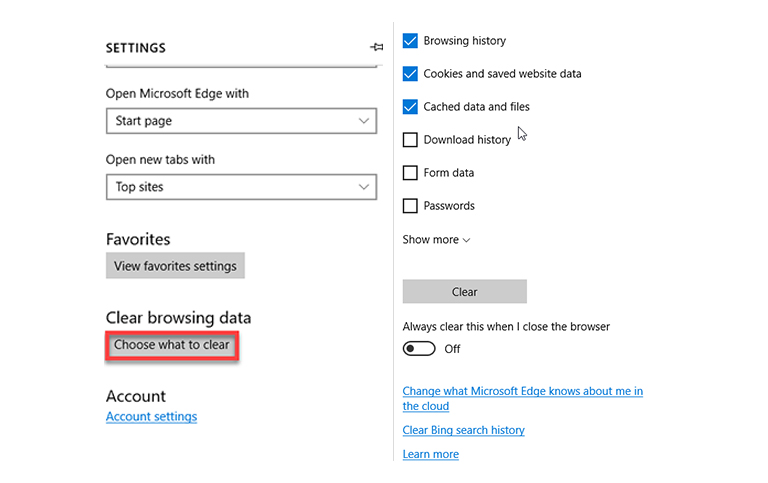Uncheck Cached data and files
Screen dimensions: 768x483
click(410, 106)
